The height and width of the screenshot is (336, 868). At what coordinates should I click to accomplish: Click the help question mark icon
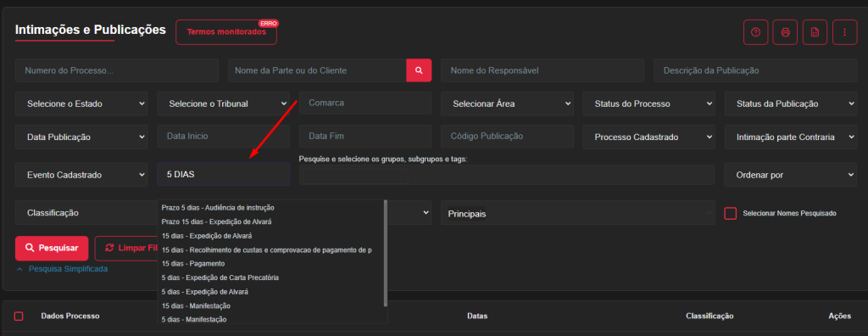(x=755, y=32)
